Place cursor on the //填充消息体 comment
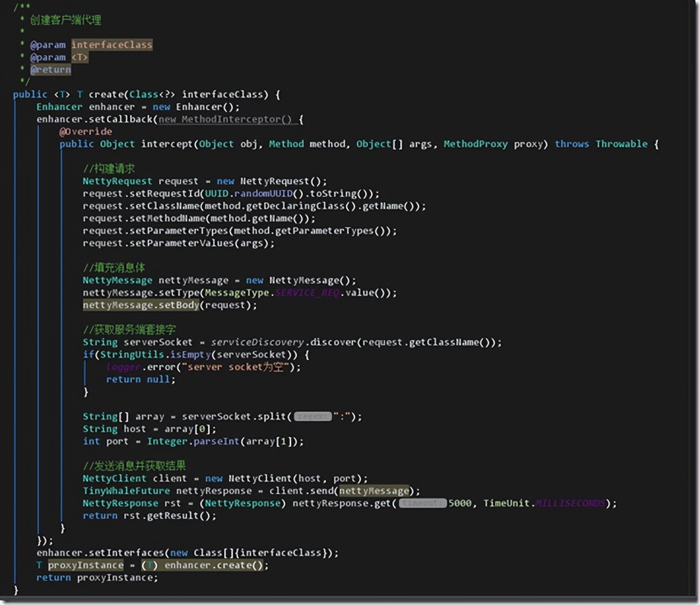This screenshot has height=605, width=700. (x=113, y=268)
